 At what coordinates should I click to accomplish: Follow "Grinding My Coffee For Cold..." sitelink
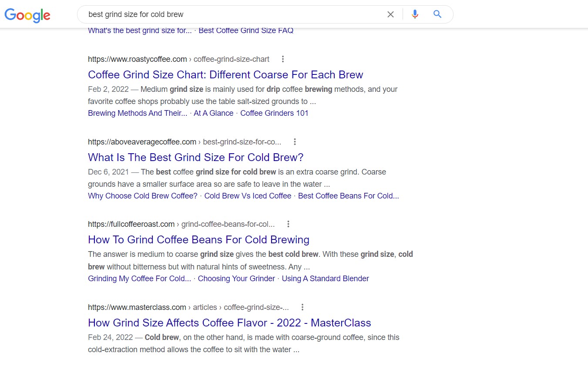pyautogui.click(x=139, y=279)
